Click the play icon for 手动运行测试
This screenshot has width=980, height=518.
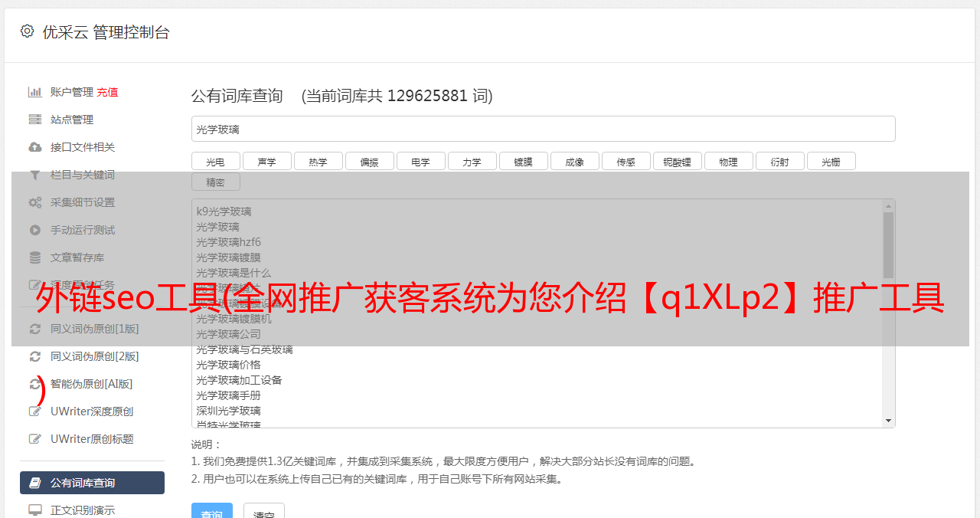pyautogui.click(x=35, y=230)
